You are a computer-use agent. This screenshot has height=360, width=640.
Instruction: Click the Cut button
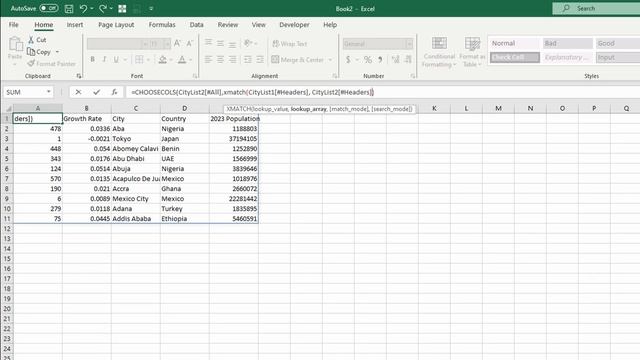click(x=37, y=40)
